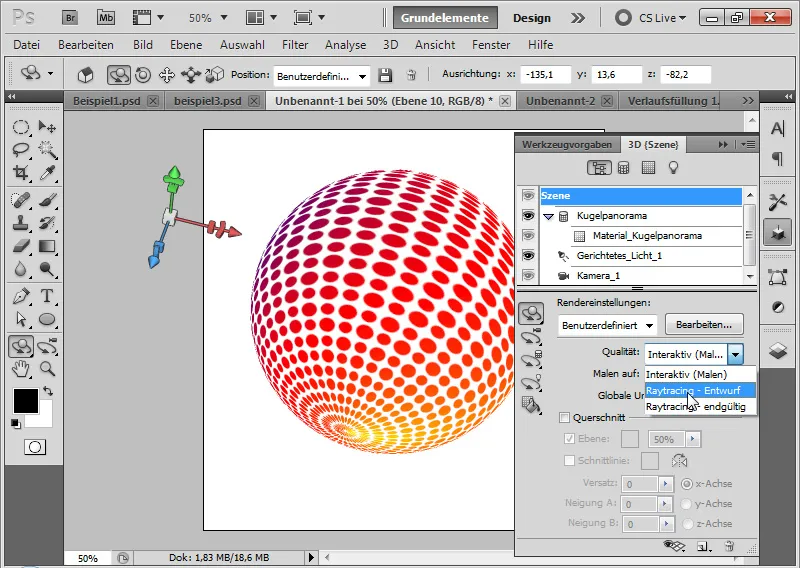Viewport: 800px width, 568px height.
Task: Choose Raytracing - endgültig quality option
Action: point(701,407)
